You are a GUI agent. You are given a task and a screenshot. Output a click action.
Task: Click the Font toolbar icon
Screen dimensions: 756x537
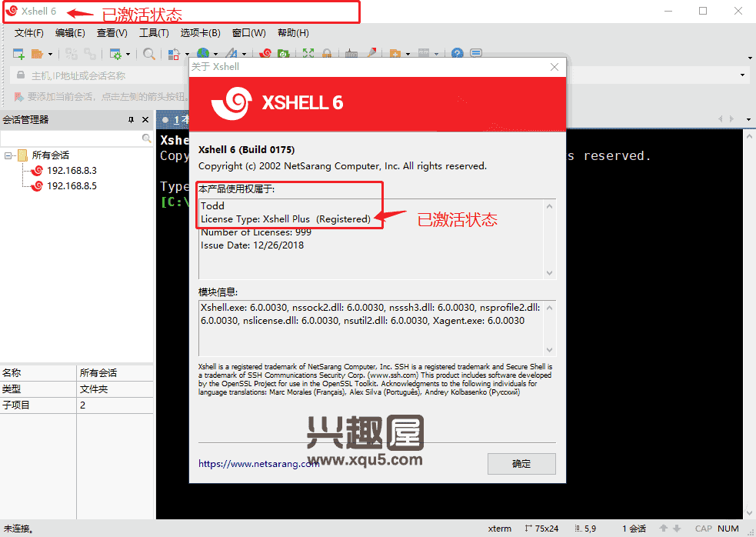pyautogui.click(x=231, y=53)
